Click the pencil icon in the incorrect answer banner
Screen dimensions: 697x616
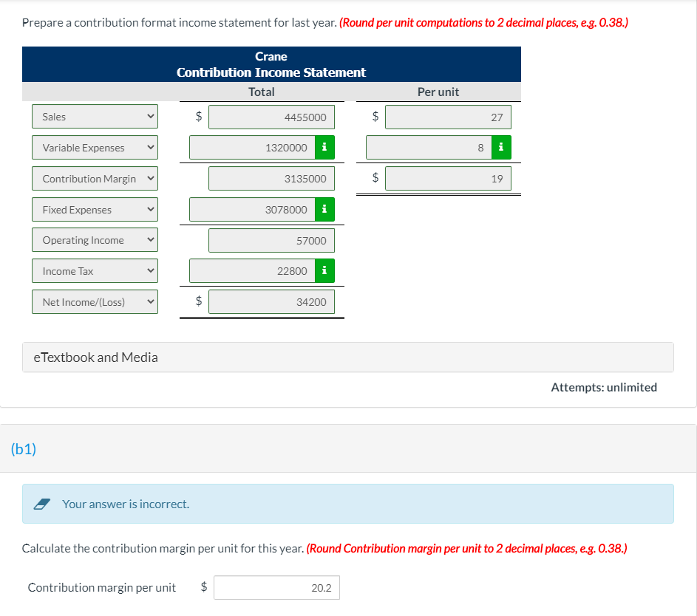click(42, 504)
